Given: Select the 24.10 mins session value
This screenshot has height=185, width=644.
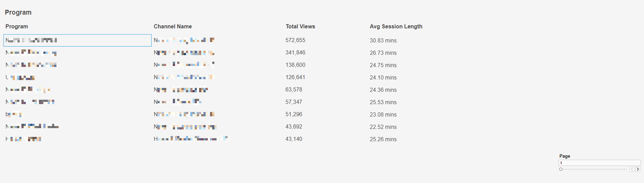Looking at the screenshot, I should [x=383, y=77].
